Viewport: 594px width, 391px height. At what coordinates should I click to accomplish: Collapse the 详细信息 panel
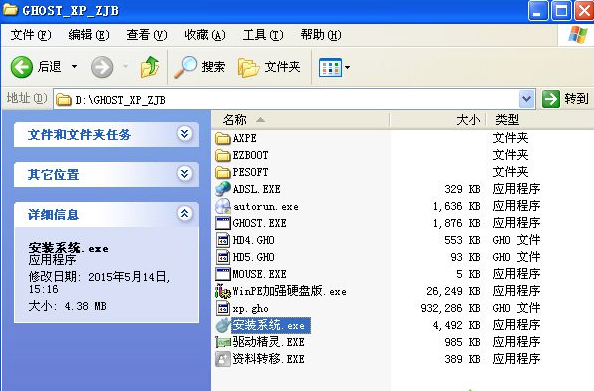pos(184,214)
